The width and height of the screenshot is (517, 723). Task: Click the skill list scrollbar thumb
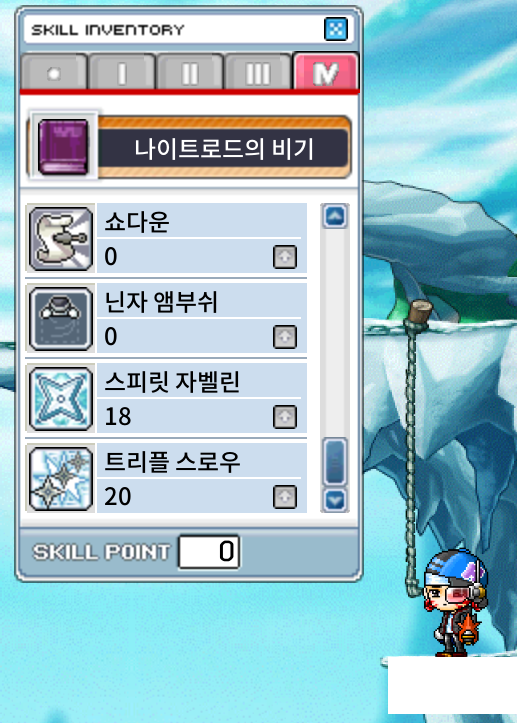(x=335, y=462)
